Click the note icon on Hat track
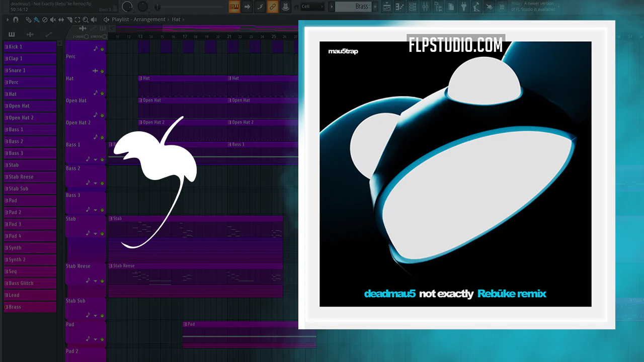 96,94
